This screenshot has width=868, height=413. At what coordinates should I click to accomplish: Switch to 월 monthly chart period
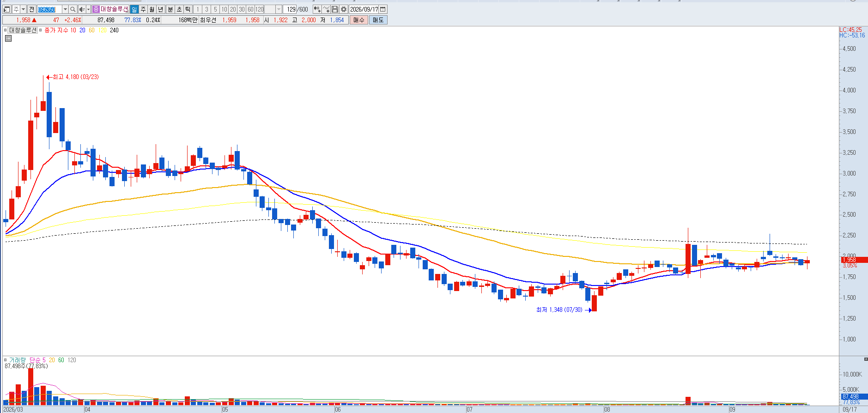click(x=152, y=9)
